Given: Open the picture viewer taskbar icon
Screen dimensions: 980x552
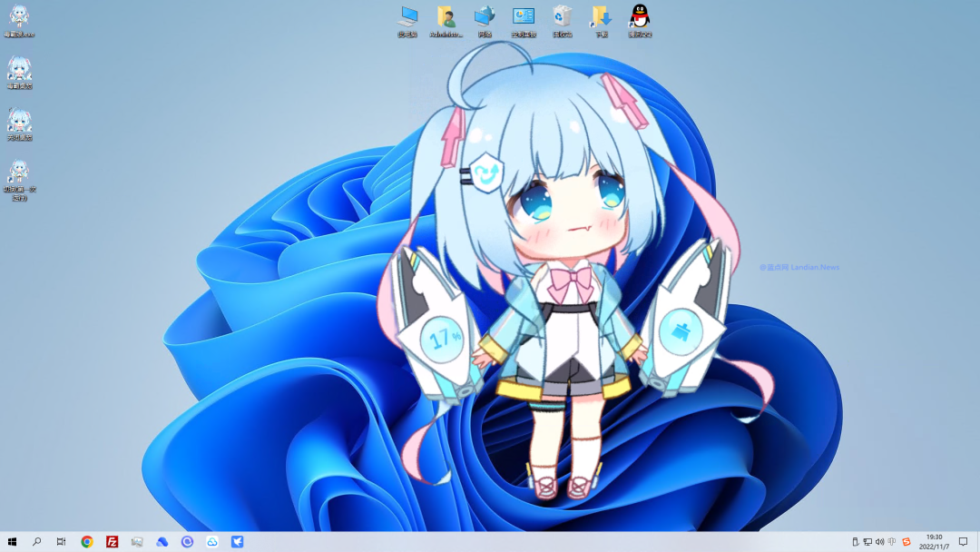Looking at the screenshot, I should pyautogui.click(x=137, y=541).
